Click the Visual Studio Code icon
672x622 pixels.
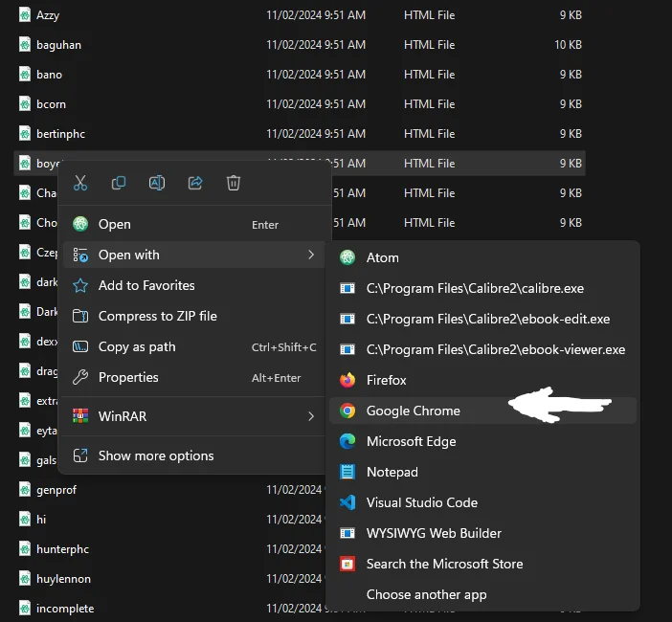347,502
